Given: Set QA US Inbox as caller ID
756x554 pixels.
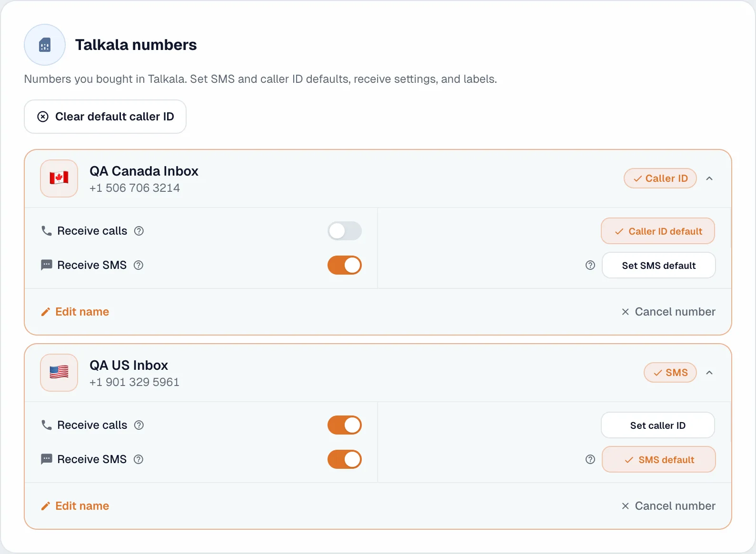Looking at the screenshot, I should tap(658, 425).
